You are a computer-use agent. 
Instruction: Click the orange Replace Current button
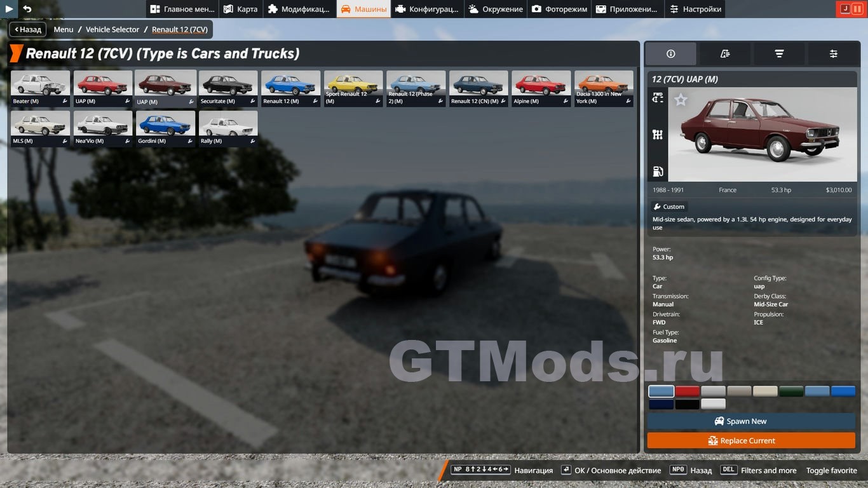[x=751, y=440]
